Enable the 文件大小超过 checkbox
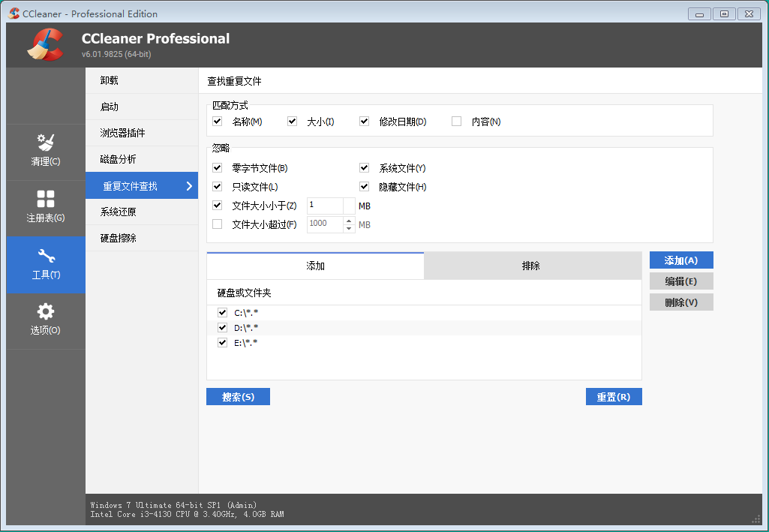This screenshot has height=532, width=769. [x=218, y=224]
